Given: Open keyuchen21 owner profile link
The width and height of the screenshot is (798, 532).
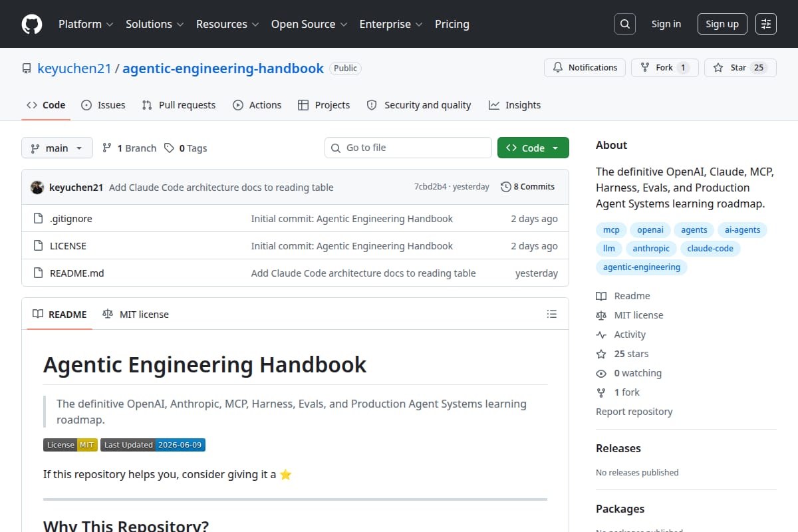Looking at the screenshot, I should [x=74, y=68].
